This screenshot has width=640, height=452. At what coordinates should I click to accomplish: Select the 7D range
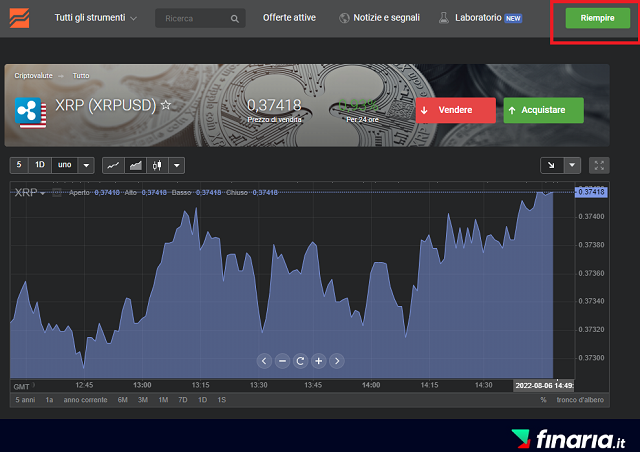pos(183,400)
